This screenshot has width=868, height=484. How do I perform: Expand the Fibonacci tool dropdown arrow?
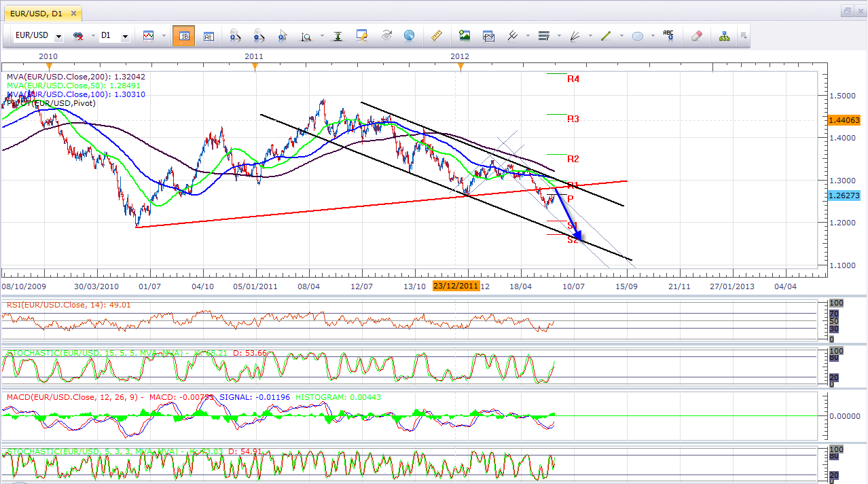[558, 36]
